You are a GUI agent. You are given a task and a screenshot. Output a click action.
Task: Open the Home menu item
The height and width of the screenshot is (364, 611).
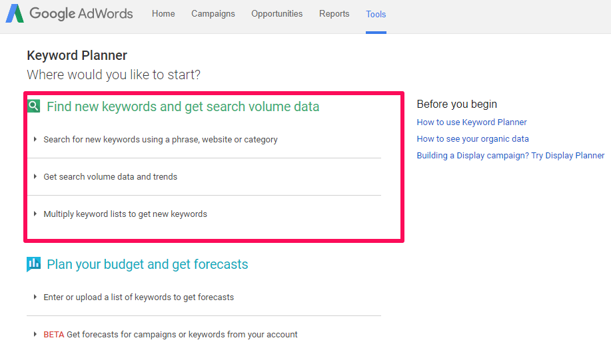click(x=163, y=13)
